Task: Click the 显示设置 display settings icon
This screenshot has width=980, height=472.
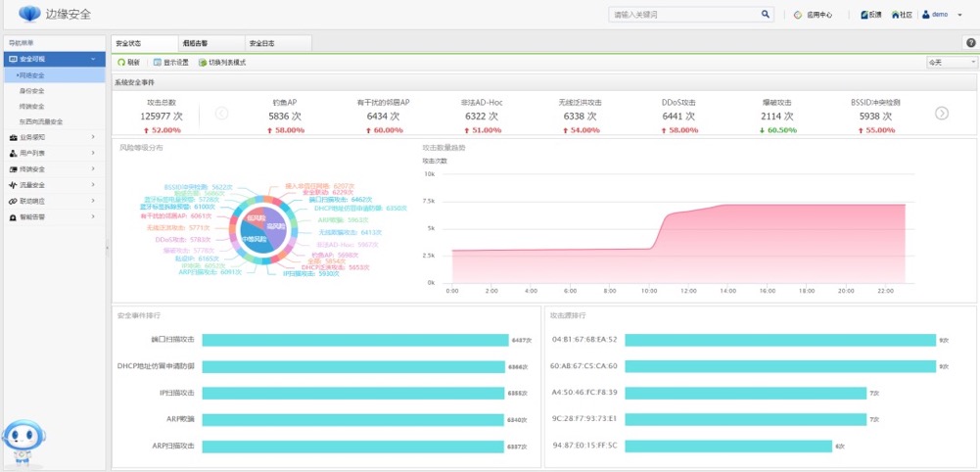Action: [x=158, y=63]
